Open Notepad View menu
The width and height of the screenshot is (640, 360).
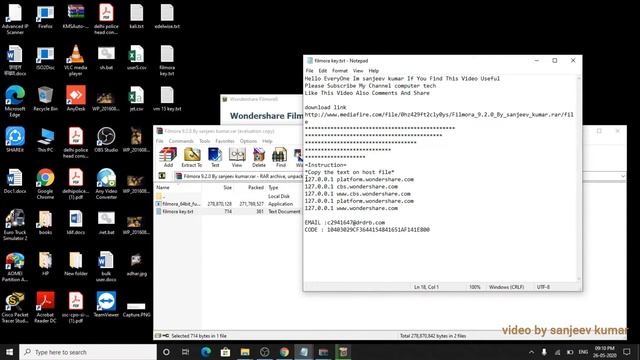tap(358, 71)
